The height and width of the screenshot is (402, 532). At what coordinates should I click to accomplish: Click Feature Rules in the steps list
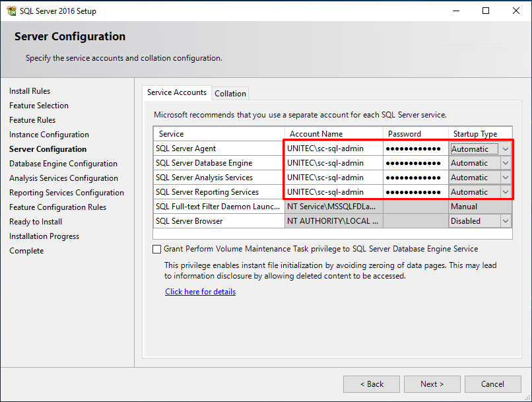point(32,120)
